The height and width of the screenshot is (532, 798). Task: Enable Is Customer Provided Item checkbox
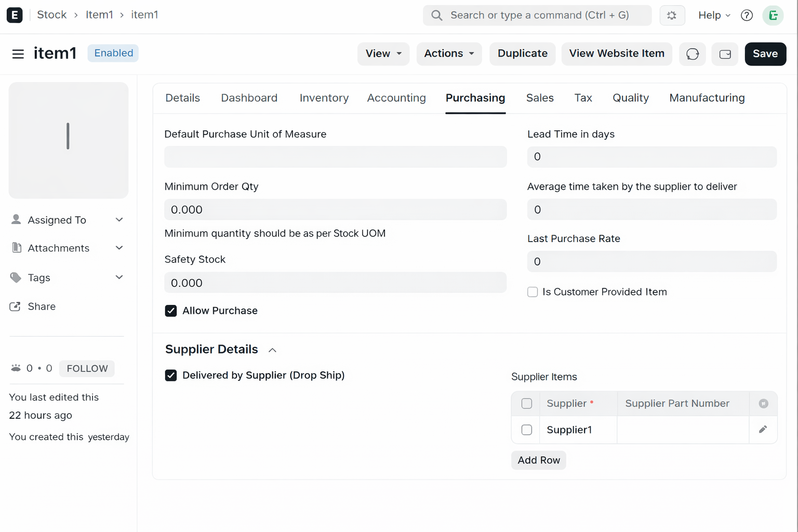(x=533, y=292)
